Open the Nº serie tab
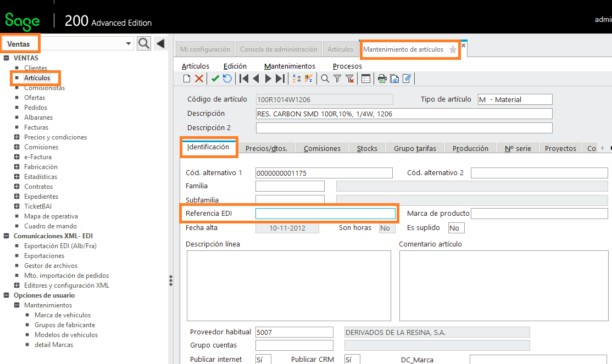 click(518, 149)
